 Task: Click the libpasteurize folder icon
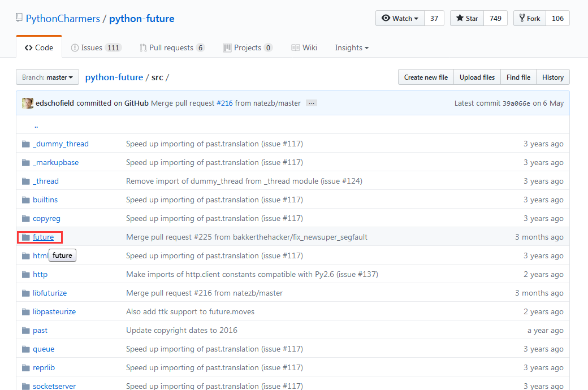click(x=26, y=312)
